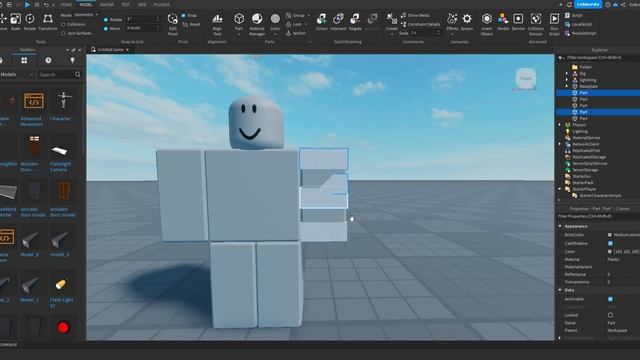Open the Toolbox Models category dropdown
The height and width of the screenshot is (360, 640).
coord(16,75)
